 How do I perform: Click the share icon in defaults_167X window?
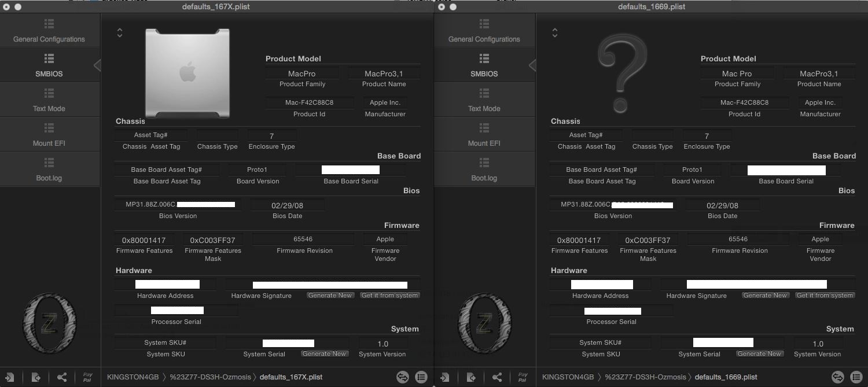tap(62, 377)
